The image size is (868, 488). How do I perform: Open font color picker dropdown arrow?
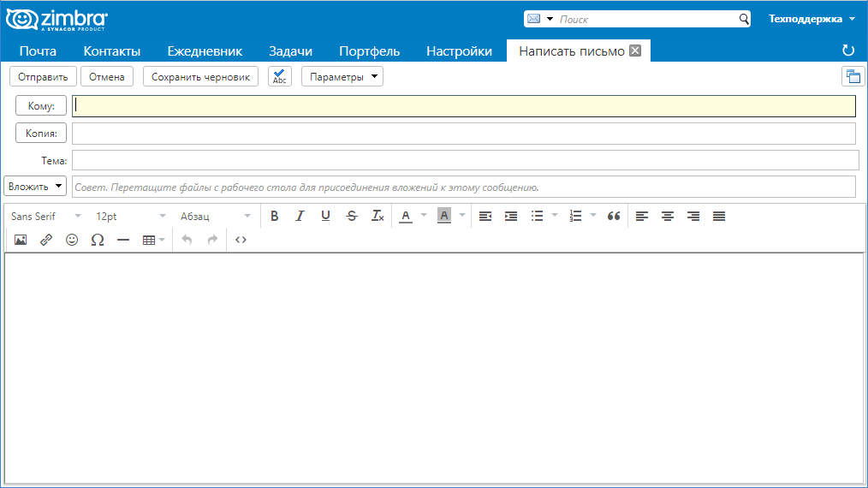click(x=424, y=216)
